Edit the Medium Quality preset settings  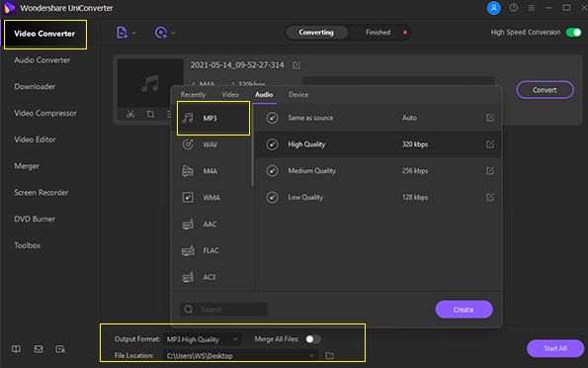(x=490, y=171)
